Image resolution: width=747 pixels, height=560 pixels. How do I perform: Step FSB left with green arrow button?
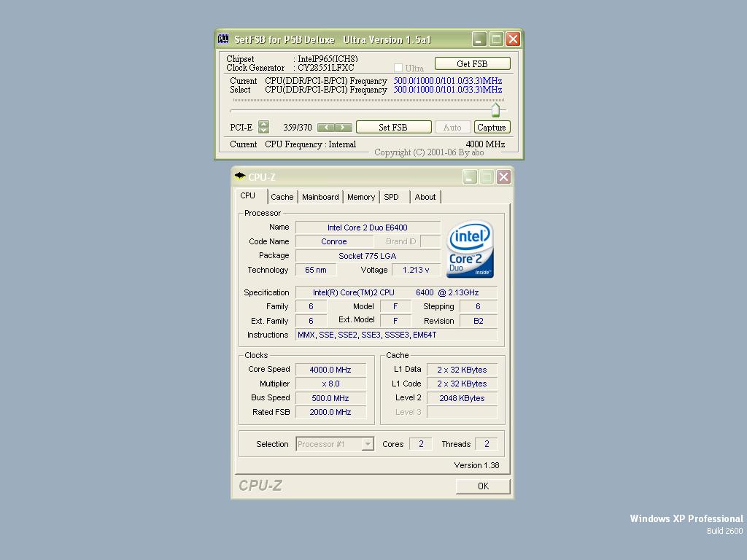point(326,127)
